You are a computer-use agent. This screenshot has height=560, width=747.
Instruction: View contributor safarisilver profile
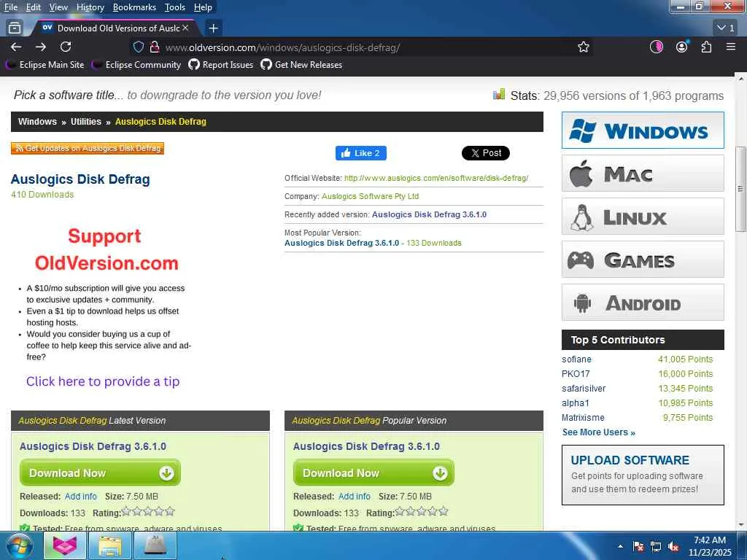pyautogui.click(x=584, y=389)
